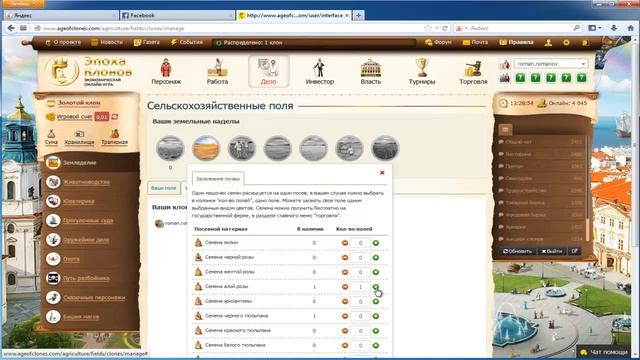Pop out the chat window icon
The image size is (640, 360).
point(575,251)
